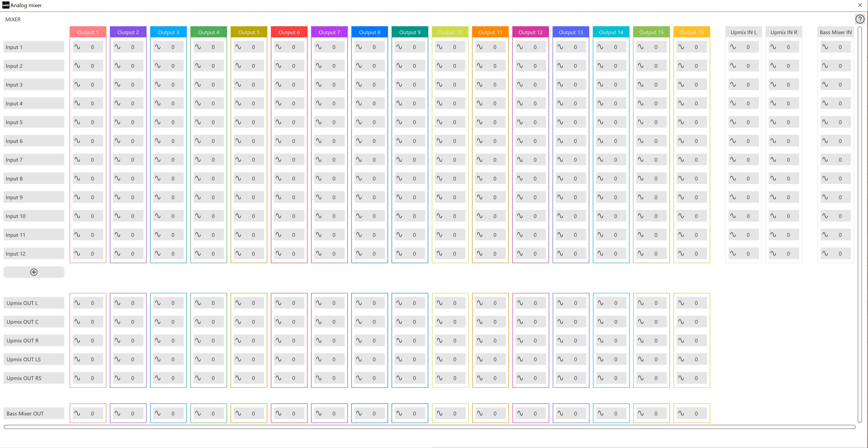Toggle phase icon for Upmix OUT C Output 3

(158, 322)
